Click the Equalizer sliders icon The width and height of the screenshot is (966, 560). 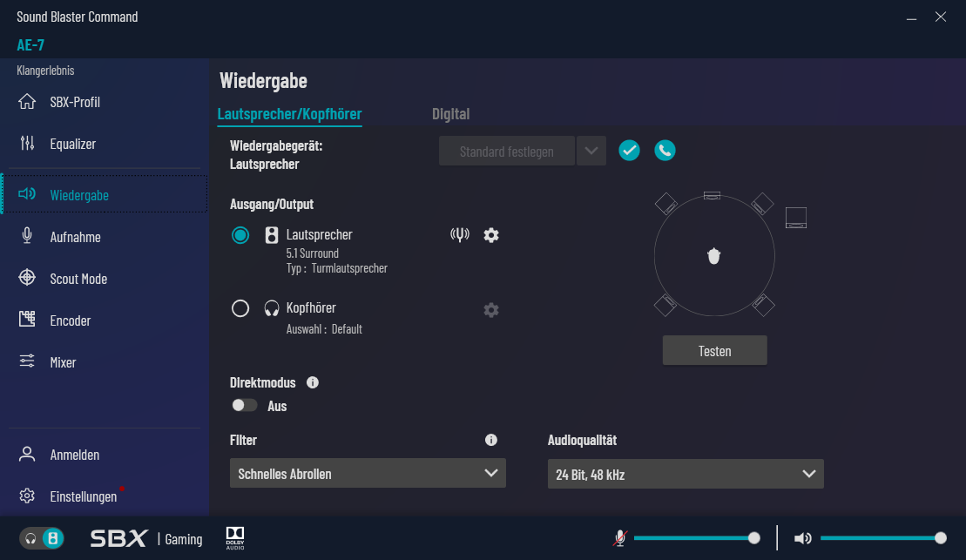click(x=27, y=144)
